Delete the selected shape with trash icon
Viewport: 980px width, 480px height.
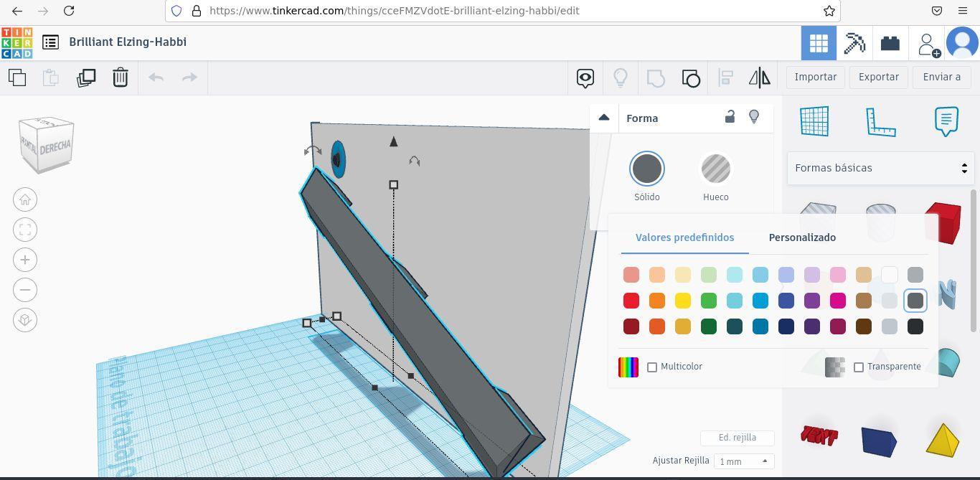point(120,77)
